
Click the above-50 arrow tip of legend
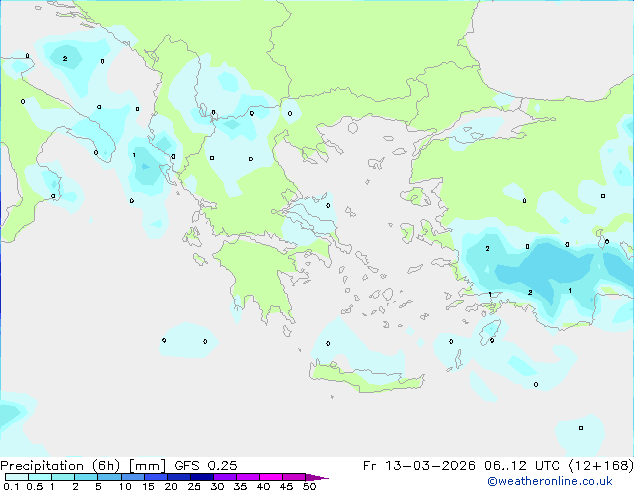point(317,477)
